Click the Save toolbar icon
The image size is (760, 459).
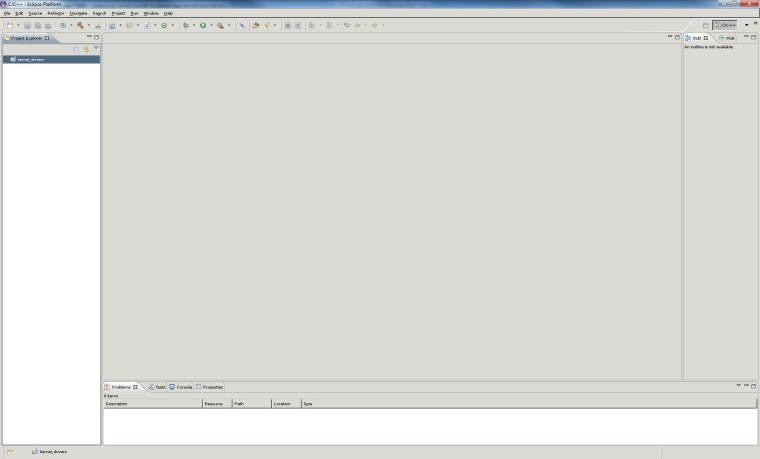(27, 25)
